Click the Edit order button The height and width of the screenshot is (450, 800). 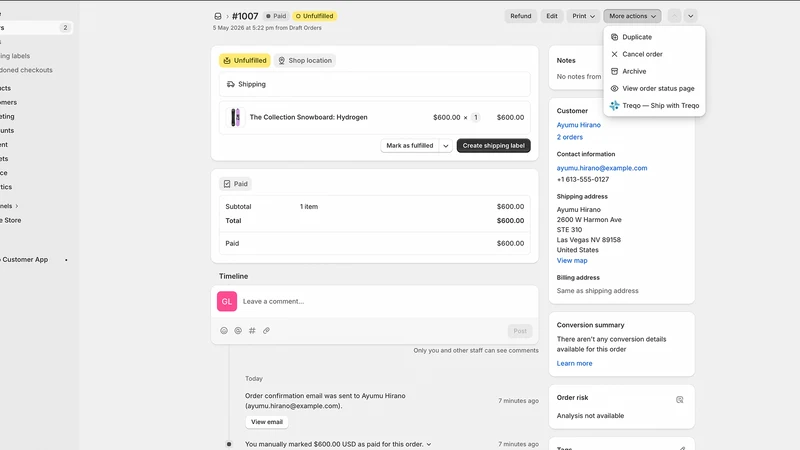[x=552, y=16]
